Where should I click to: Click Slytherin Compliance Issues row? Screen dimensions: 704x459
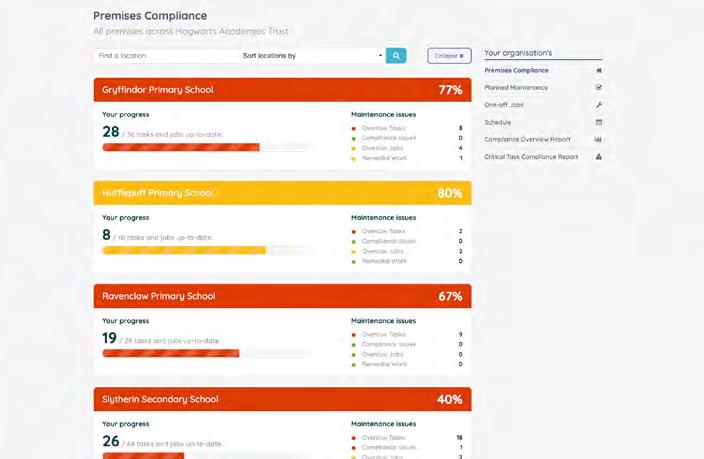point(407,447)
